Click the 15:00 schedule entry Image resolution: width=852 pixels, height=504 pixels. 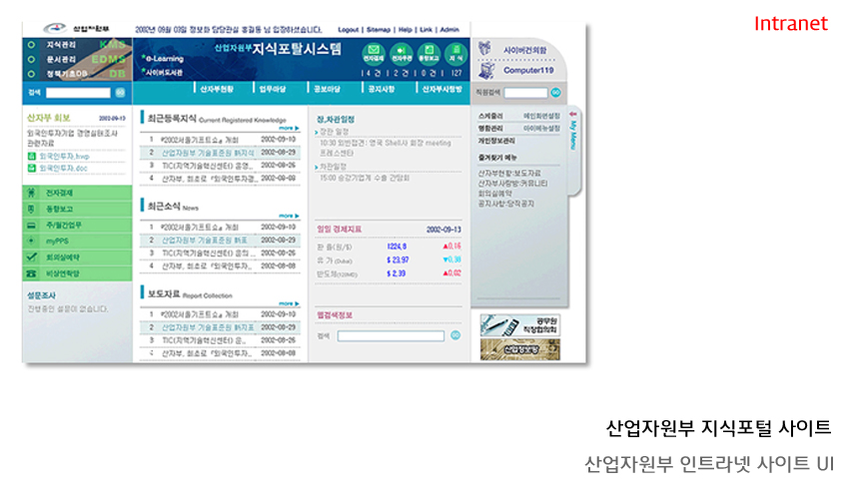click(x=365, y=178)
